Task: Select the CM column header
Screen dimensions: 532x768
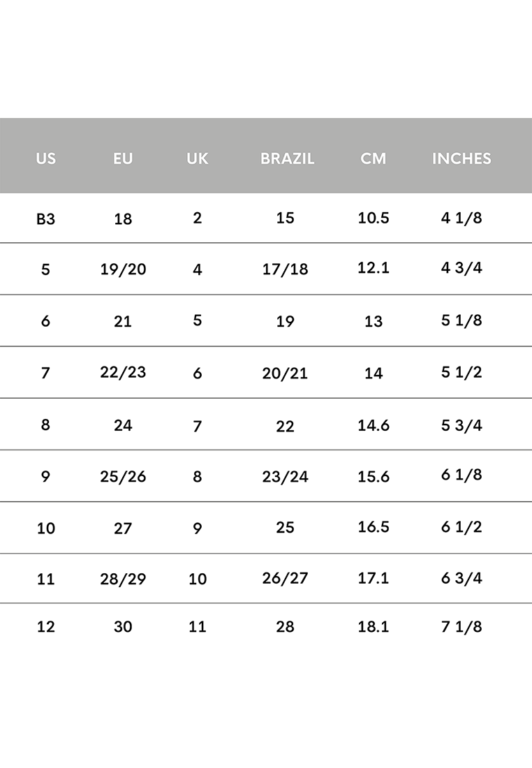Action: (374, 158)
